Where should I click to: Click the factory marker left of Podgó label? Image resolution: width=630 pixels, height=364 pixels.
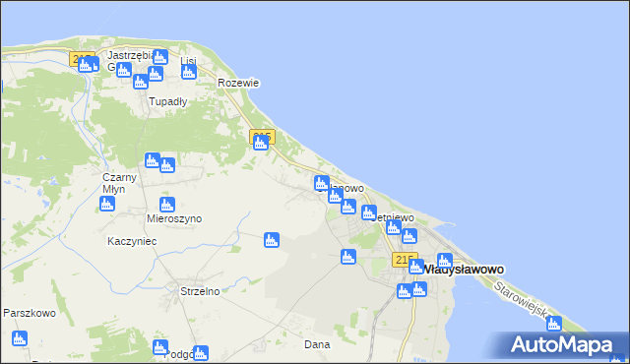coord(160,347)
